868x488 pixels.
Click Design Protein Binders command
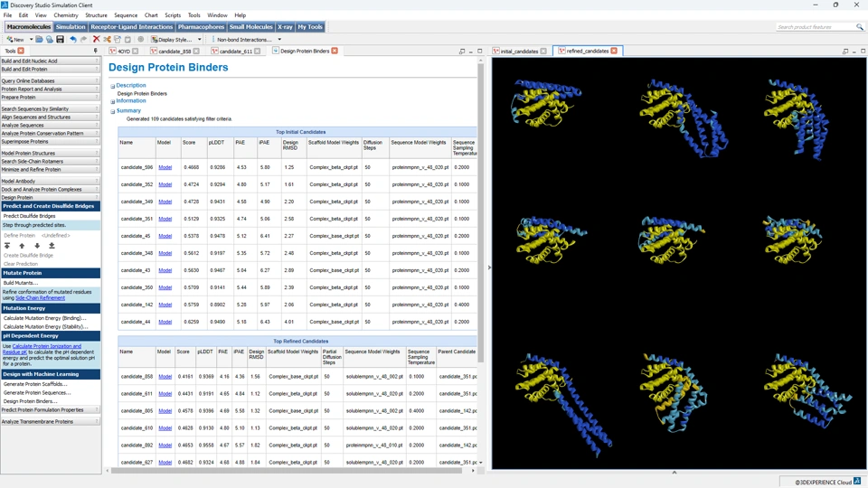(x=31, y=401)
